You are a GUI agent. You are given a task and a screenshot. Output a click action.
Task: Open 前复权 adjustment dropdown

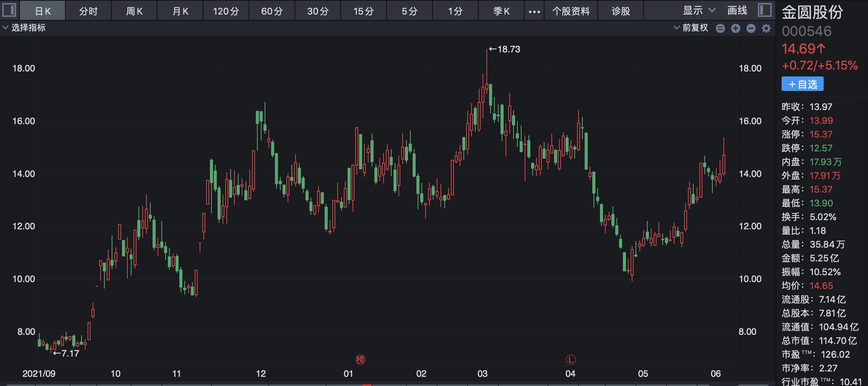point(691,28)
